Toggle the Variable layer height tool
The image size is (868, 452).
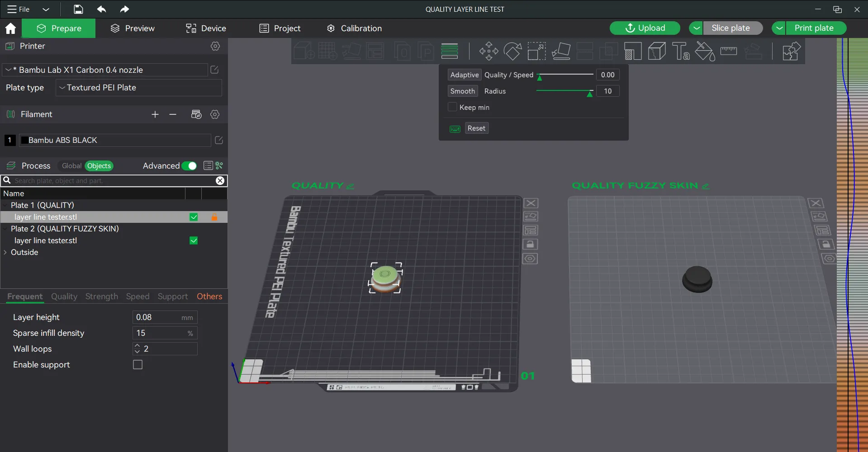click(x=450, y=51)
